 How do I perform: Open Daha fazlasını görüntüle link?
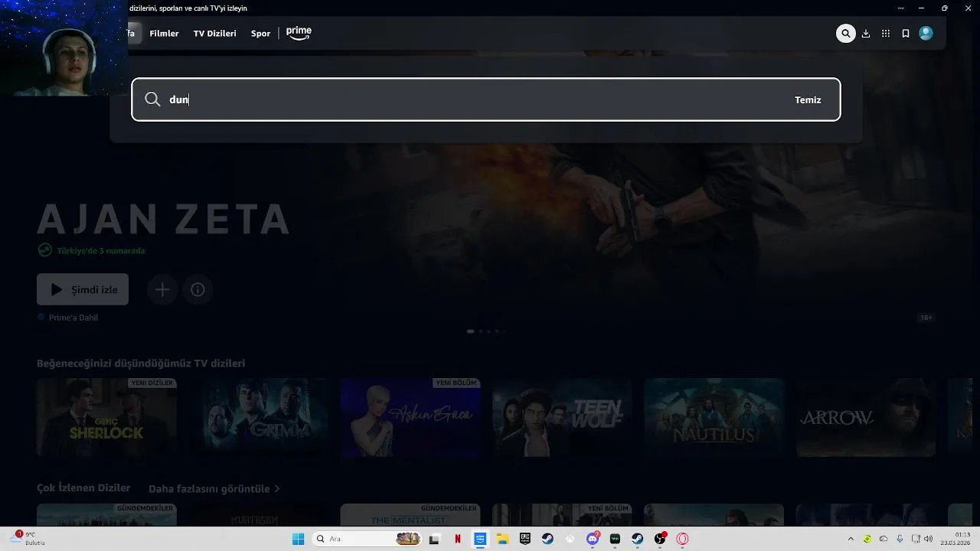pos(214,488)
